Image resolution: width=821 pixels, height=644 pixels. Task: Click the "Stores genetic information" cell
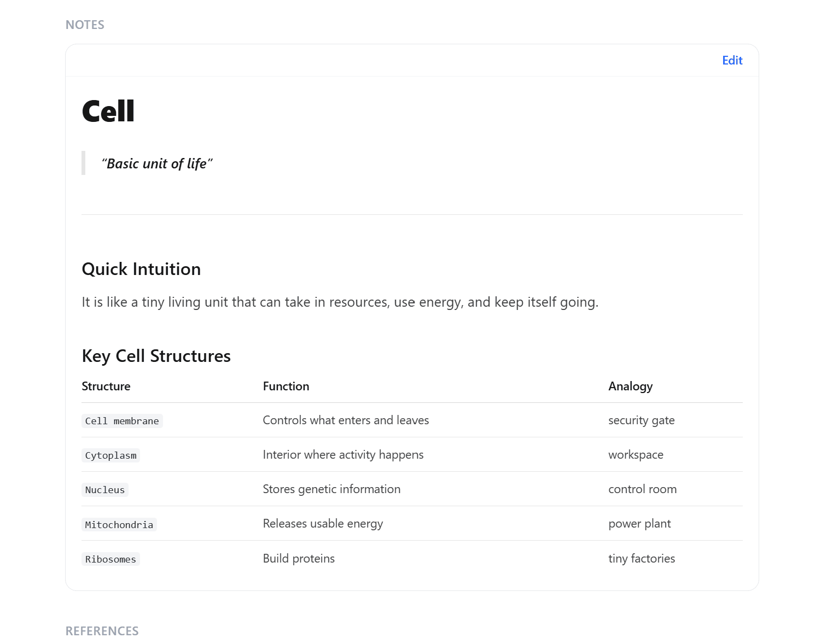331,489
